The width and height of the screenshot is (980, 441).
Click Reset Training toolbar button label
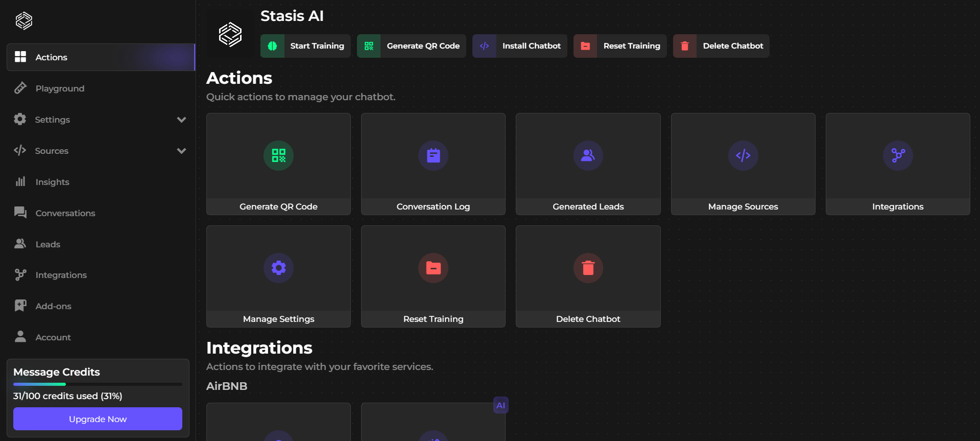click(632, 46)
